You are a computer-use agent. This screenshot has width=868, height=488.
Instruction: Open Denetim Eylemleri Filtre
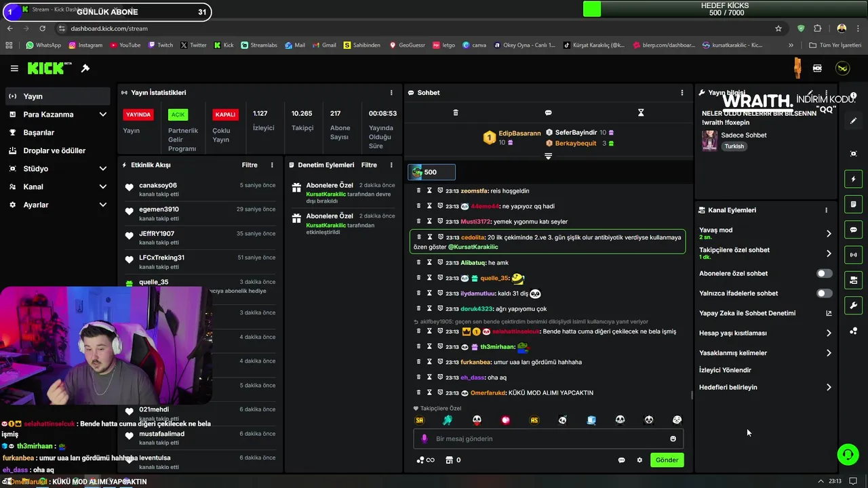pyautogui.click(x=369, y=165)
